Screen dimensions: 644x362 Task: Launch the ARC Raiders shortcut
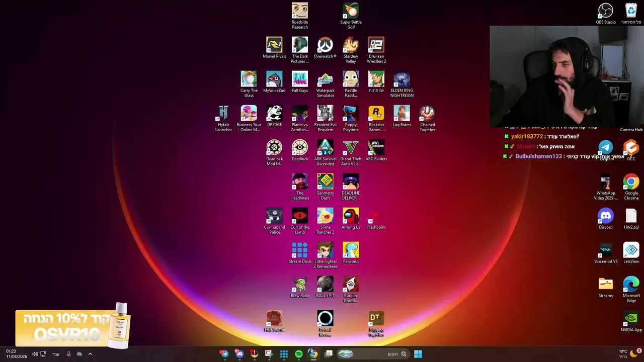[x=376, y=150]
